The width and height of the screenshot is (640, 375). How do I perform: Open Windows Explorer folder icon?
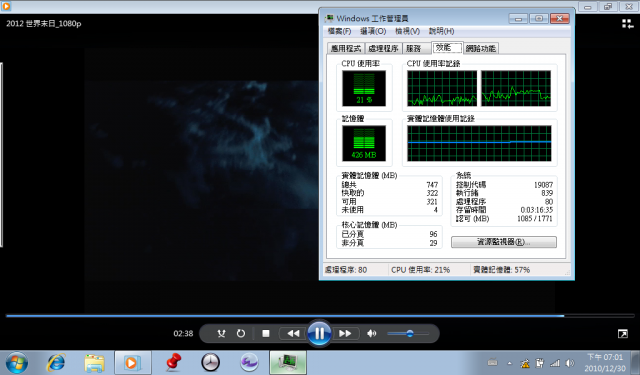pyautogui.click(x=94, y=362)
